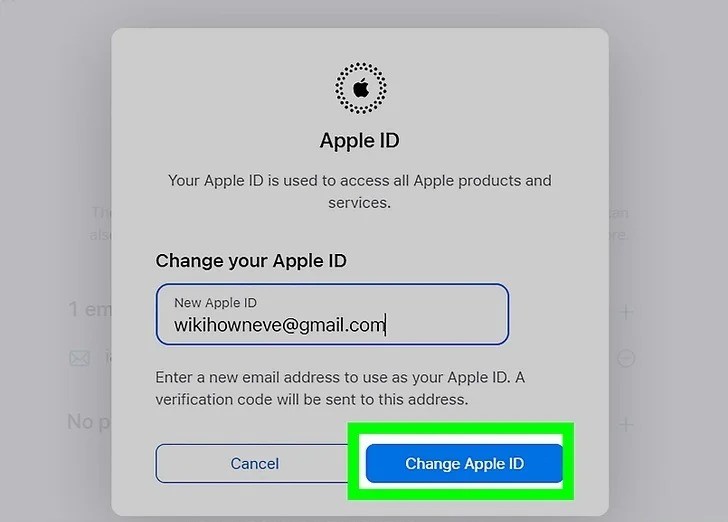The width and height of the screenshot is (728, 522).
Task: Click the Apple logo icon in dialog
Action: click(x=361, y=88)
